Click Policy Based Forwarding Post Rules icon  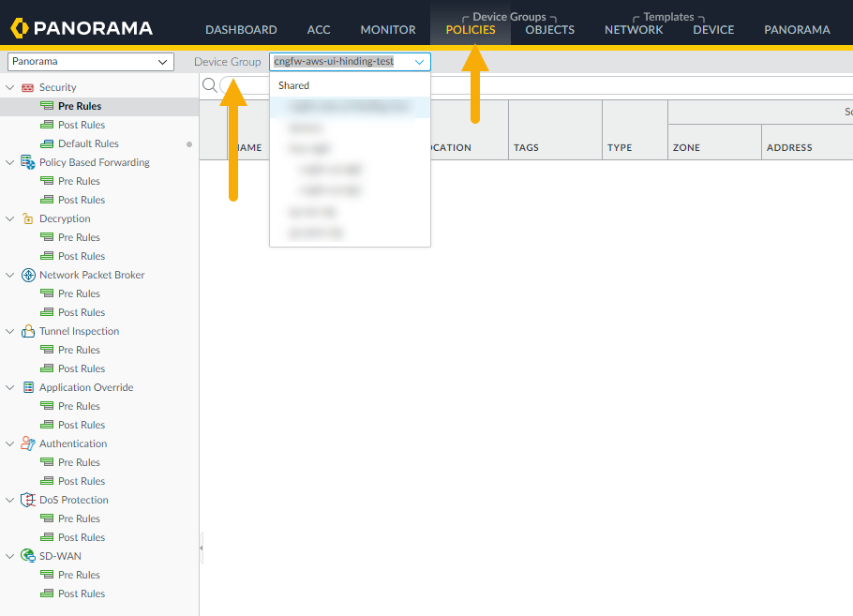47,200
